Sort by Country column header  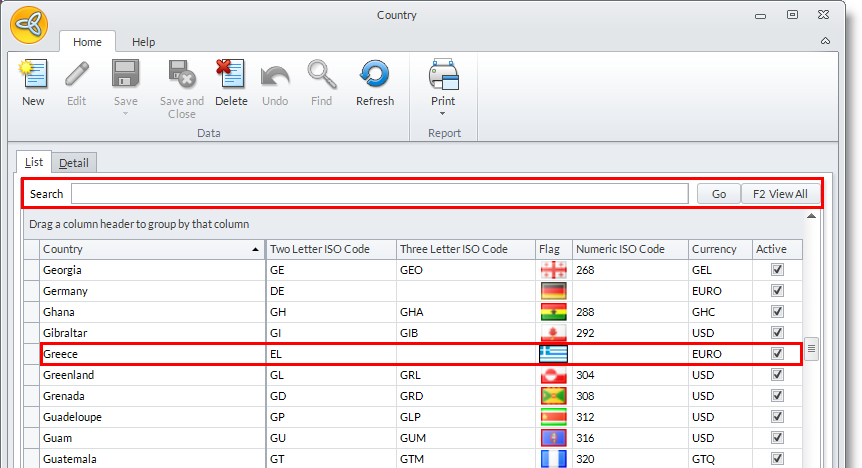tap(152, 249)
